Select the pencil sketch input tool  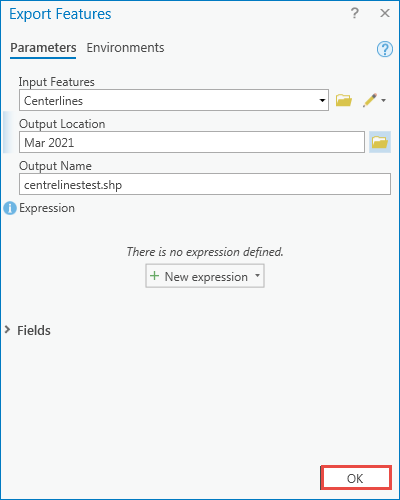click(x=370, y=100)
